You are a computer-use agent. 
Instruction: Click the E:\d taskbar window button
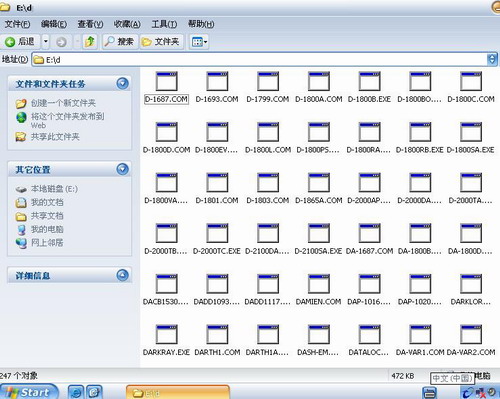point(178,393)
